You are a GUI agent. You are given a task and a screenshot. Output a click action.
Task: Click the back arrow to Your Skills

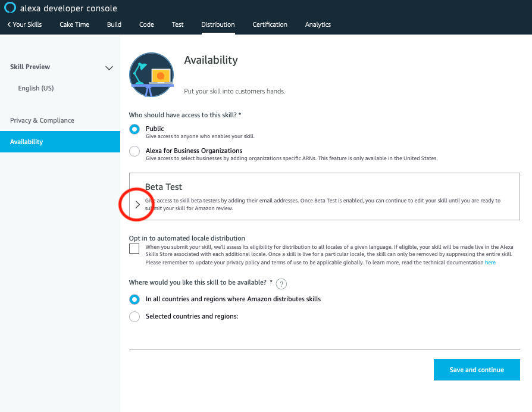(x=24, y=24)
